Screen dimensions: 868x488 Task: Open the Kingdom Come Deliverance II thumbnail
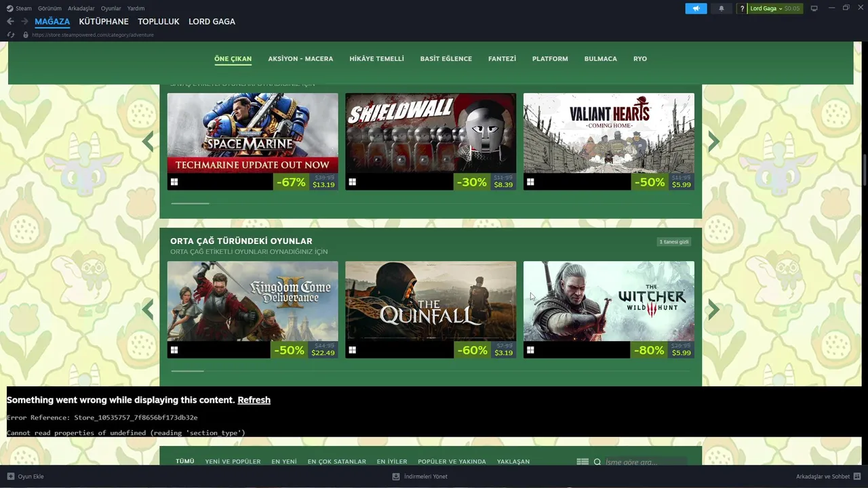click(x=252, y=301)
